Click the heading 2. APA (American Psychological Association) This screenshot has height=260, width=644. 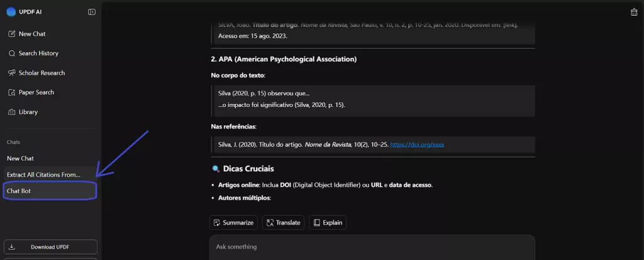point(284,59)
